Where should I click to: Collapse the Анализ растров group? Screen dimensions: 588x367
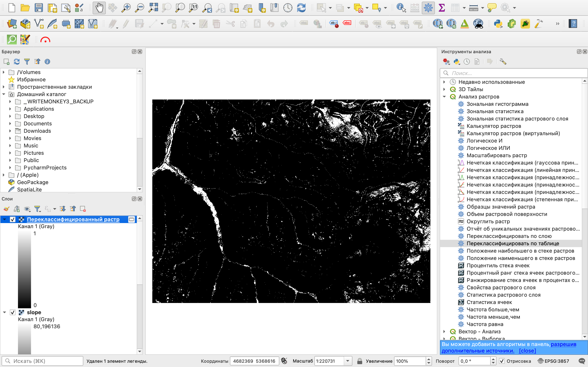tap(444, 97)
